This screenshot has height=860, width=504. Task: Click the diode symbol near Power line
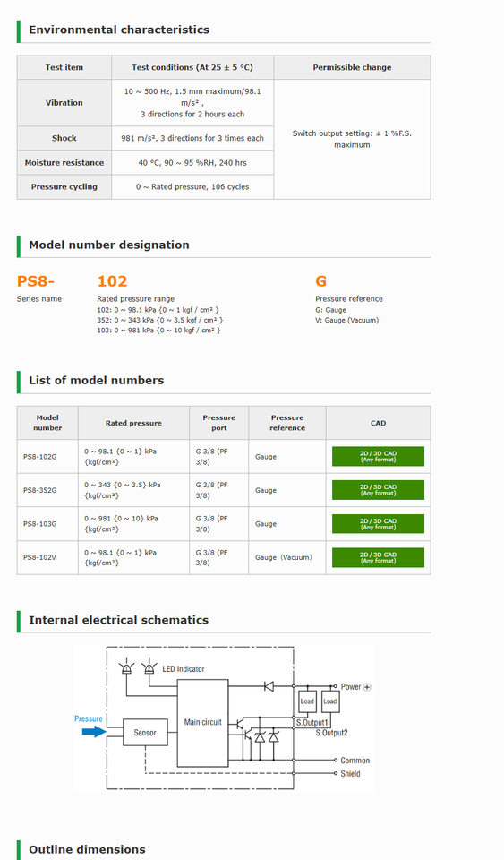pyautogui.click(x=269, y=686)
